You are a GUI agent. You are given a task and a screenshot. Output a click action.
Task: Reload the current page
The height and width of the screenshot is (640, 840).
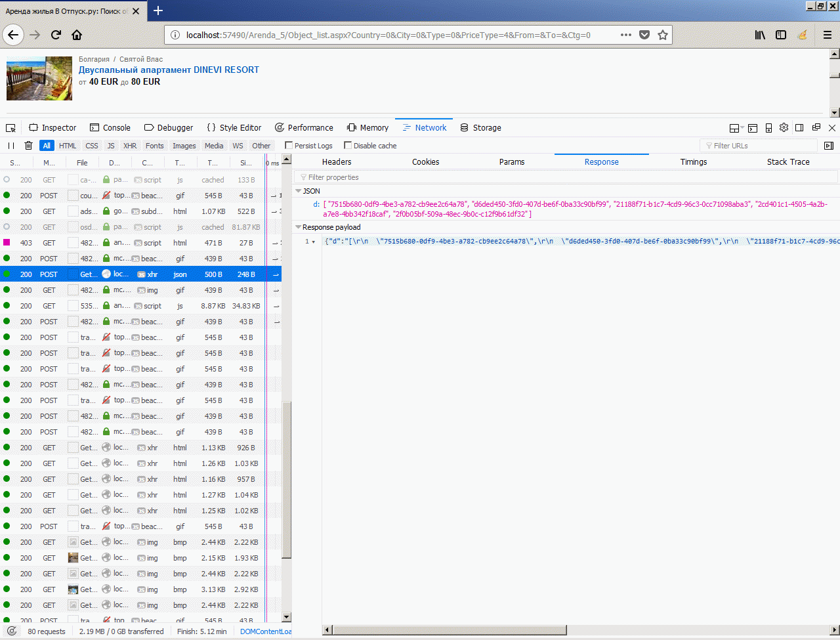[56, 35]
